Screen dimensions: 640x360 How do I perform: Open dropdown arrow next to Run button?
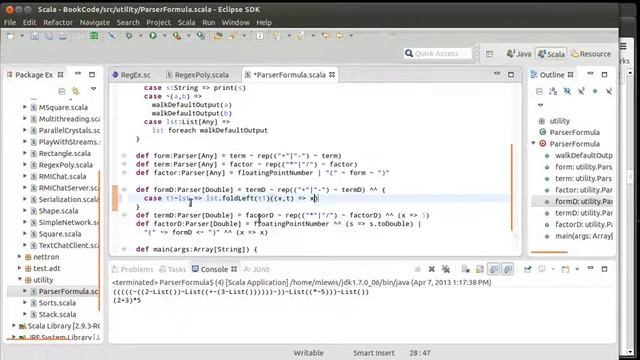164,36
